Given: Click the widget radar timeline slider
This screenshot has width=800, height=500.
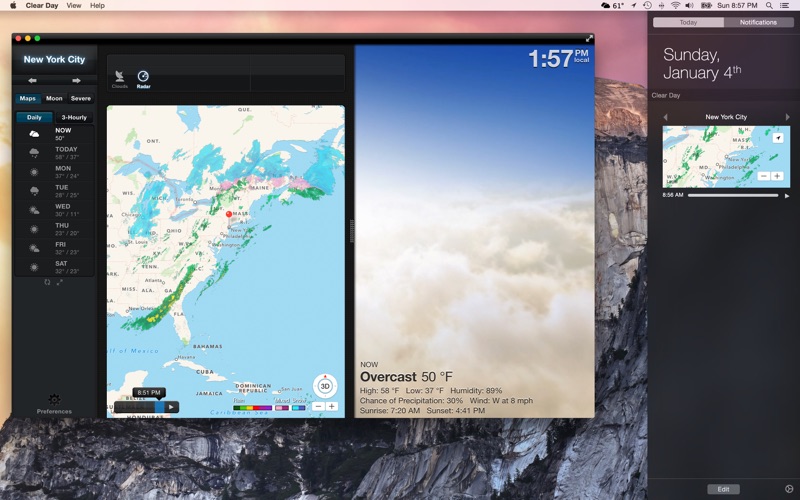Looking at the screenshot, I should (733, 195).
